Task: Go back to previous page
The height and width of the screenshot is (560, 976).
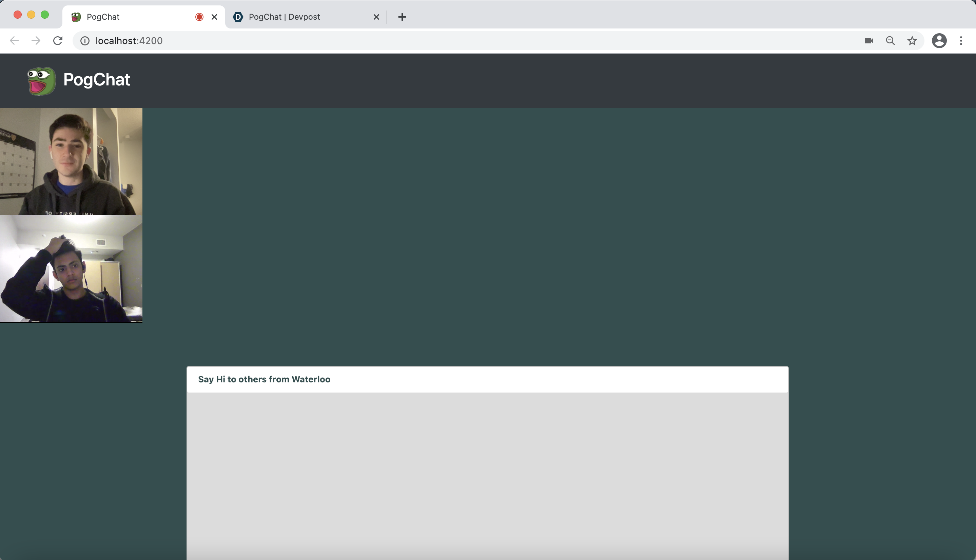Action: (x=14, y=41)
